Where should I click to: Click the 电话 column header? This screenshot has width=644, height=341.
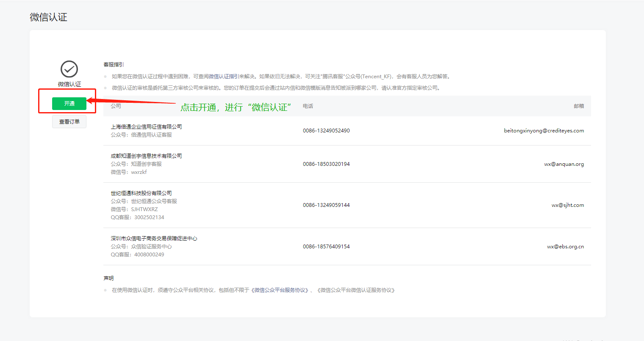point(308,106)
